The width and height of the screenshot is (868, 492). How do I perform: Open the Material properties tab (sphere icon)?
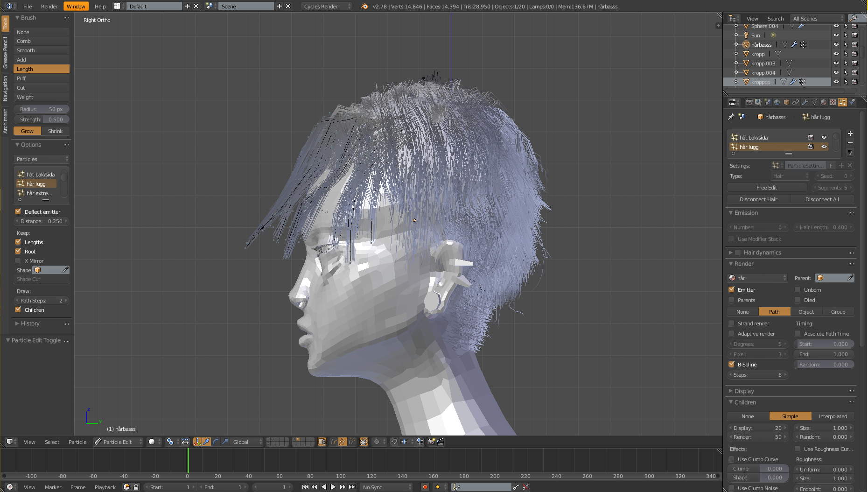tap(824, 102)
